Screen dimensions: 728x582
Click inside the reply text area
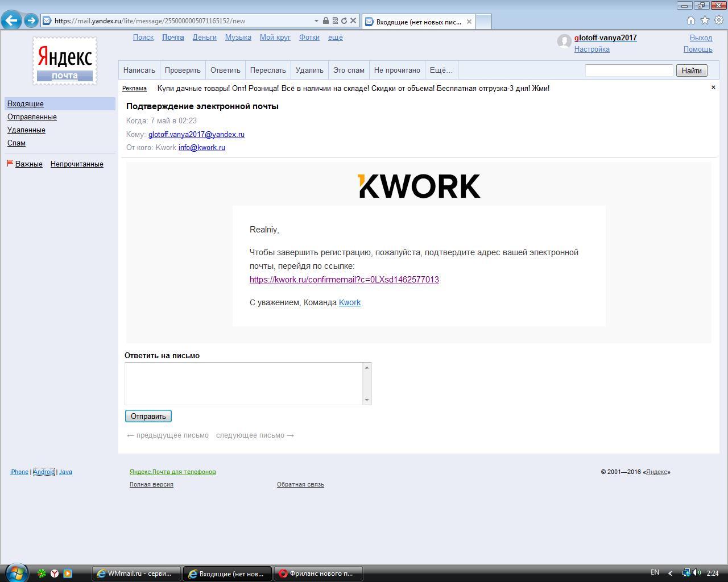coord(243,384)
